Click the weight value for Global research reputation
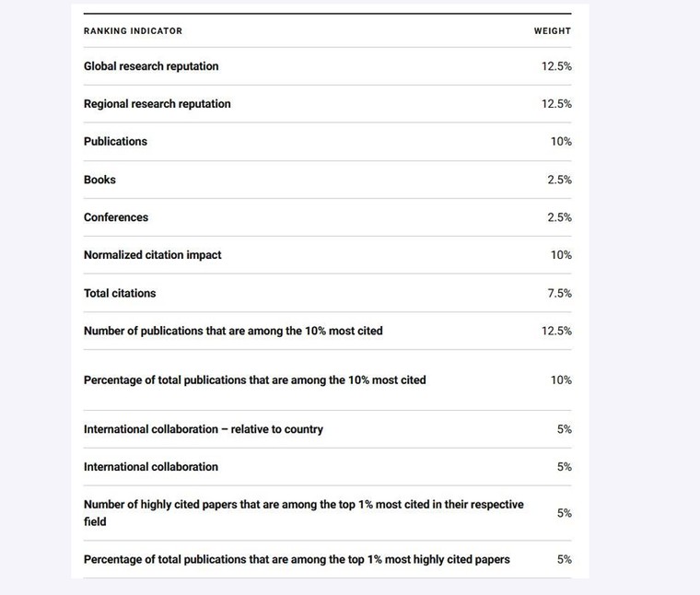The width and height of the screenshot is (700, 595). click(556, 66)
